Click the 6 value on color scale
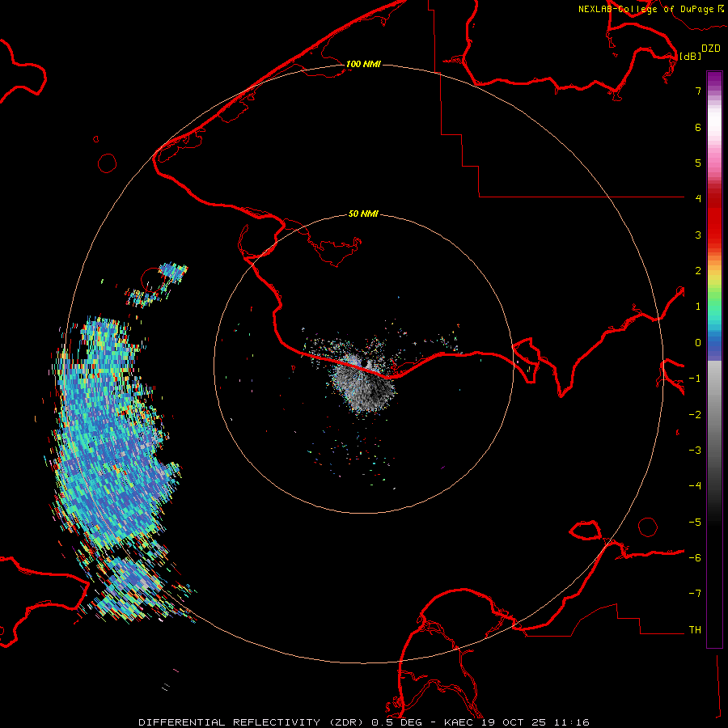728x728 pixels. [698, 127]
